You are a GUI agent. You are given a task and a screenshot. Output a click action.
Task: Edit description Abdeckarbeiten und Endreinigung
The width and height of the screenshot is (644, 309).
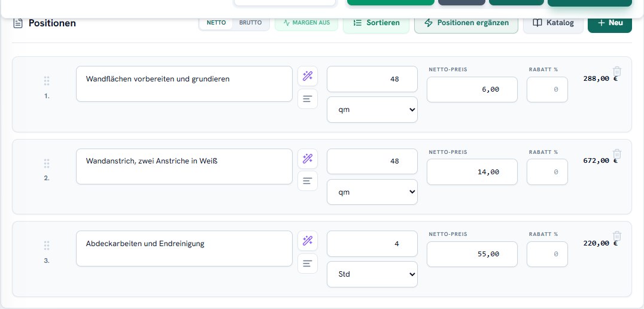click(184, 249)
